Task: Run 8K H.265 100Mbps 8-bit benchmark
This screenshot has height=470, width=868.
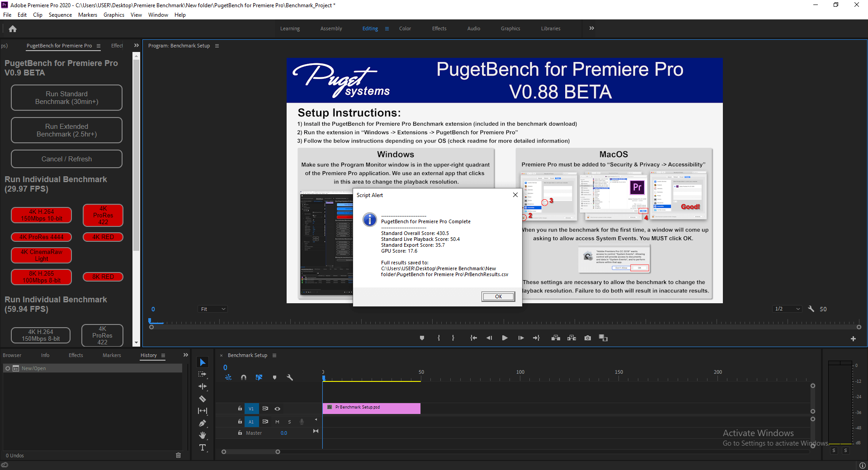Action: coord(42,277)
